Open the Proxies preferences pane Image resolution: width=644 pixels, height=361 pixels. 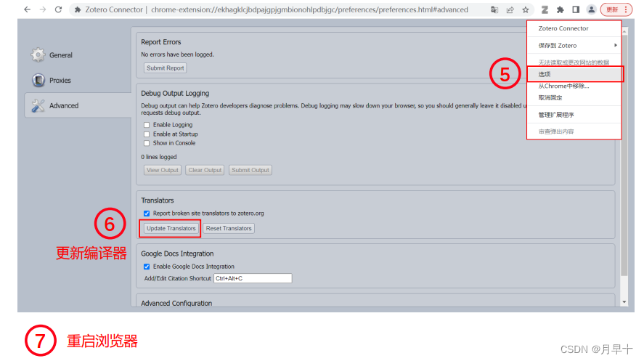pyautogui.click(x=60, y=81)
